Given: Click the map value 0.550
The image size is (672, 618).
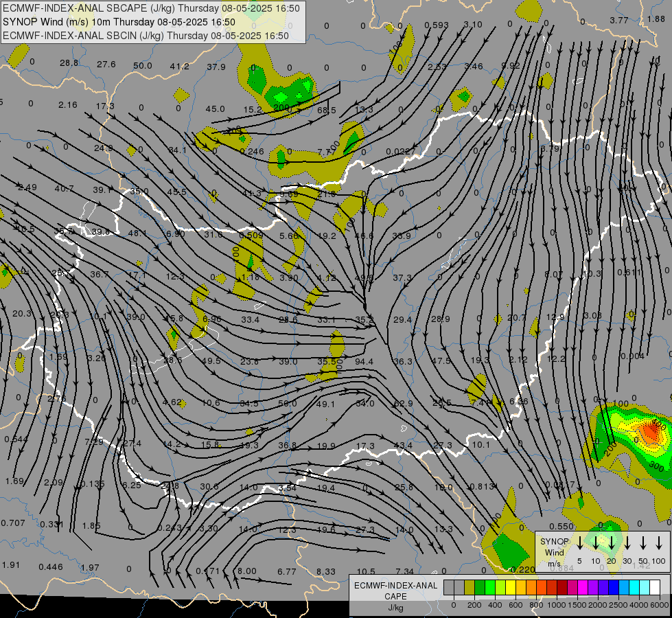Looking at the screenshot, I should [x=561, y=526].
